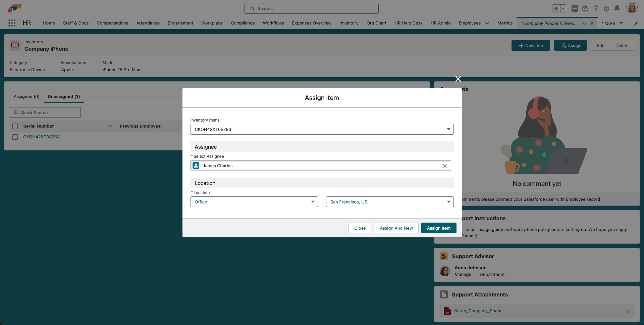Open the profile avatar picture
644x325 pixels.
632,7
